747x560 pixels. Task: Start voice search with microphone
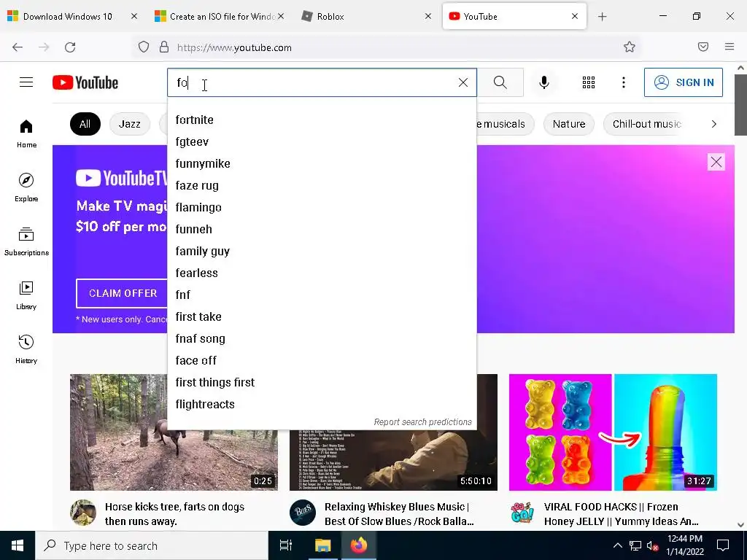click(x=544, y=82)
